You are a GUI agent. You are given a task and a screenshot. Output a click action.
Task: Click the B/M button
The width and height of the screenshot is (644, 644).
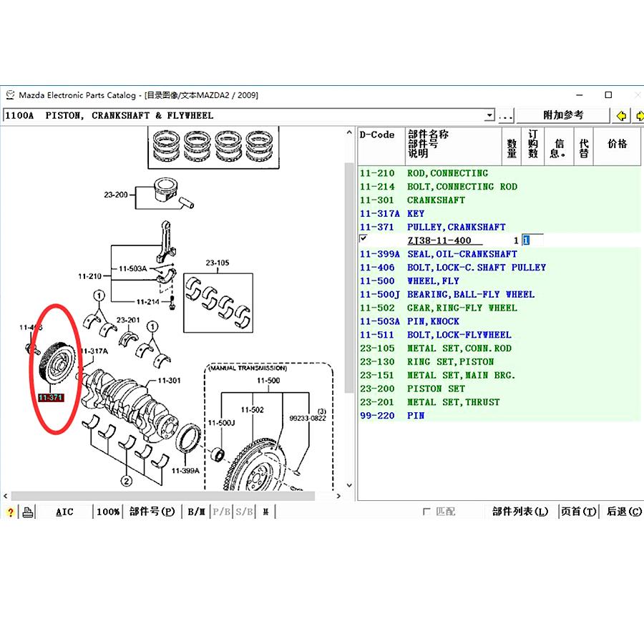click(x=196, y=512)
